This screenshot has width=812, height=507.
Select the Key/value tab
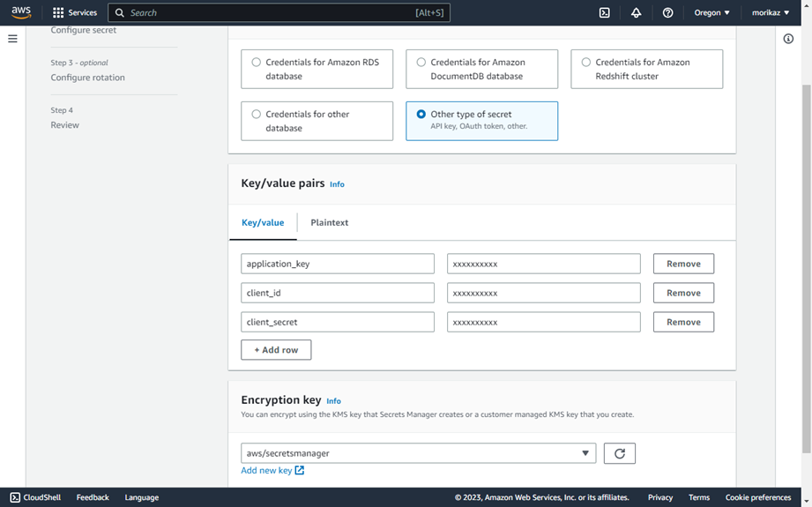(x=263, y=222)
